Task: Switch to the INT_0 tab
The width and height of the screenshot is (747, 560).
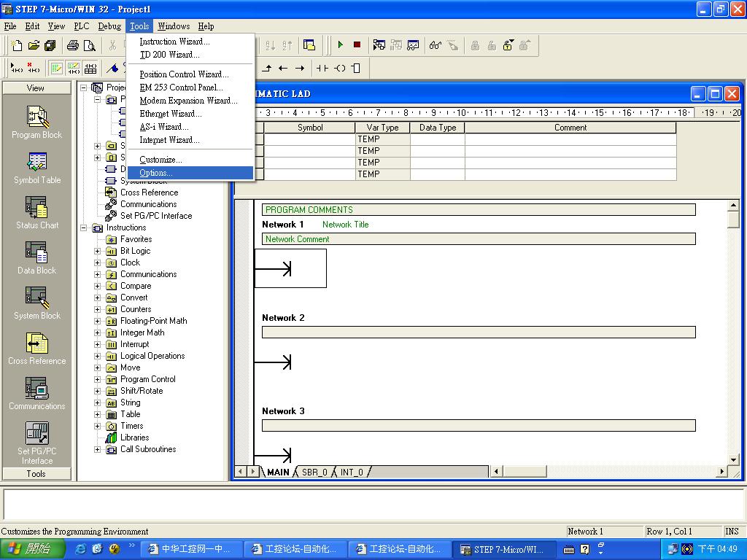Action: (352, 472)
